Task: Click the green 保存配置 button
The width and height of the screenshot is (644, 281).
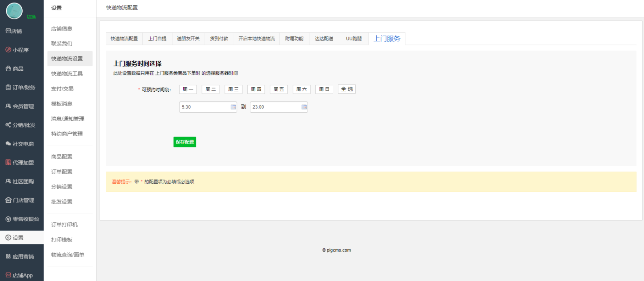Action: pyautogui.click(x=185, y=142)
